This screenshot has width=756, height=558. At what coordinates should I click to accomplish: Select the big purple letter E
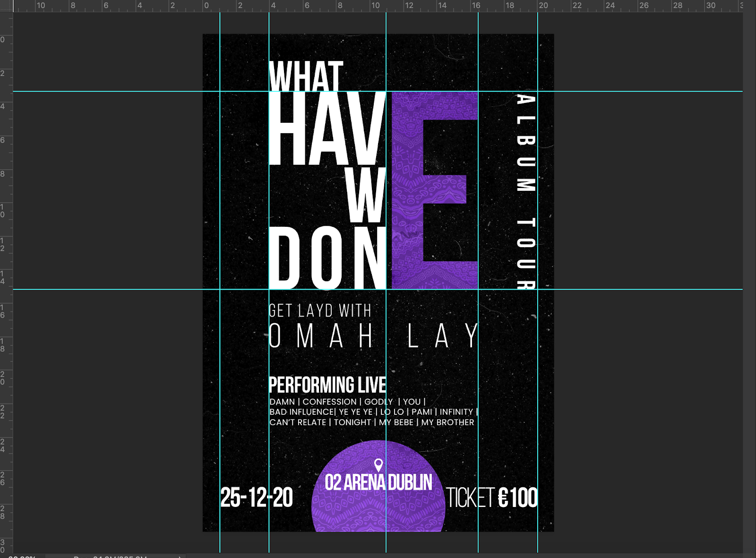[435, 190]
